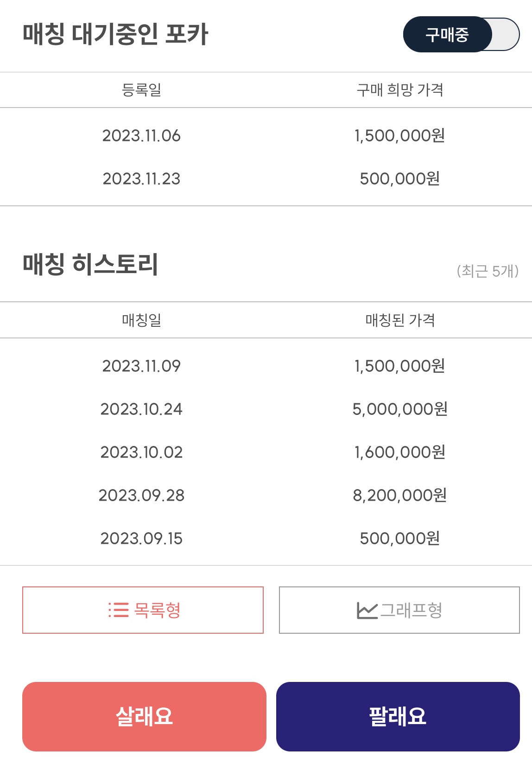The width and height of the screenshot is (532, 770).
Task: Click the list icon in 목록형 button
Action: point(118,610)
